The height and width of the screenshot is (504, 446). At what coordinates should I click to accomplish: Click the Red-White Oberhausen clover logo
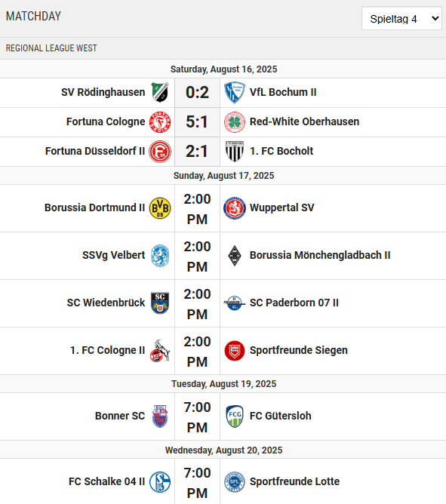coord(235,121)
